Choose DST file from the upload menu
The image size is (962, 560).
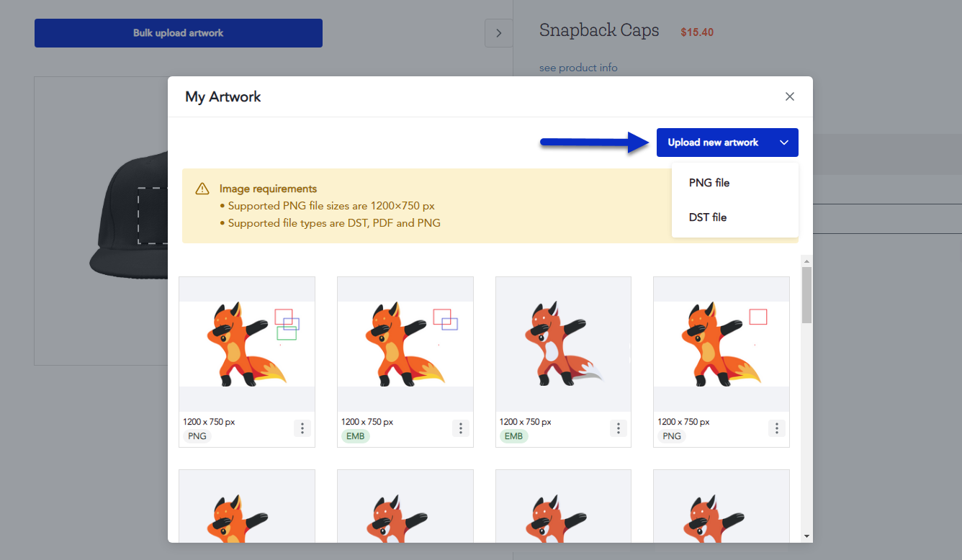pyautogui.click(x=708, y=217)
